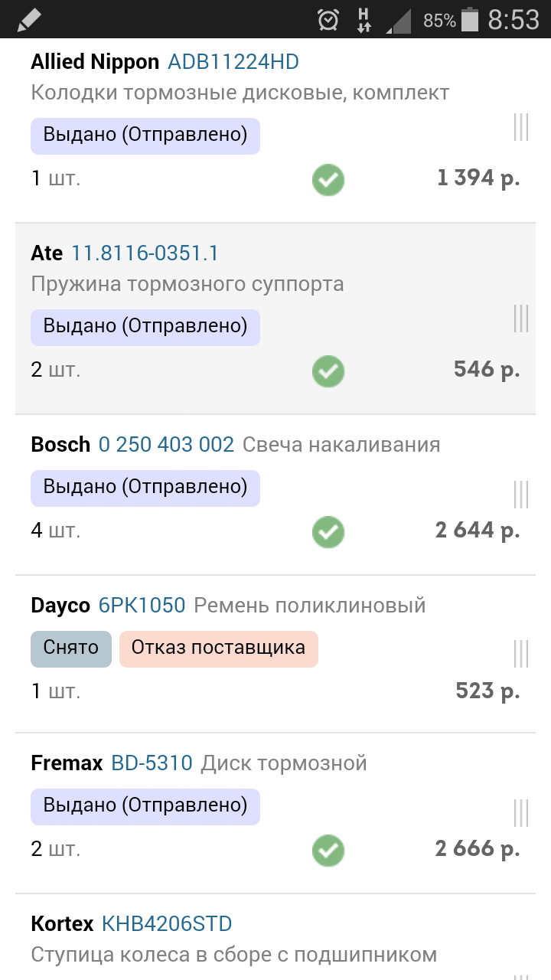Open part number 11.8116-0351.1 link
The width and height of the screenshot is (551, 980).
(145, 253)
